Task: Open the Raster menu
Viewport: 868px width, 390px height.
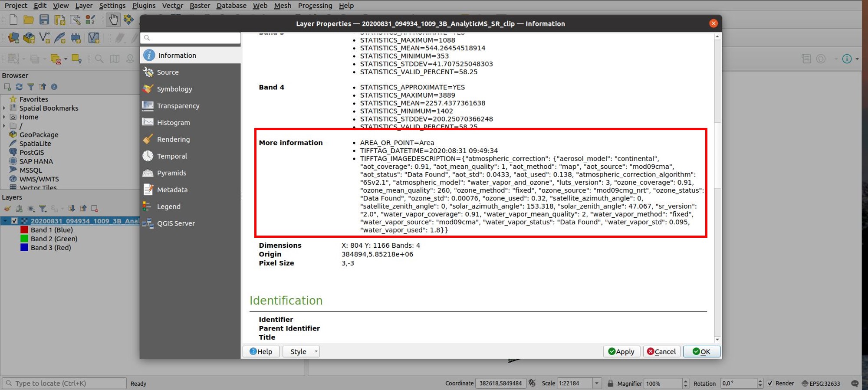Action: pyautogui.click(x=200, y=5)
